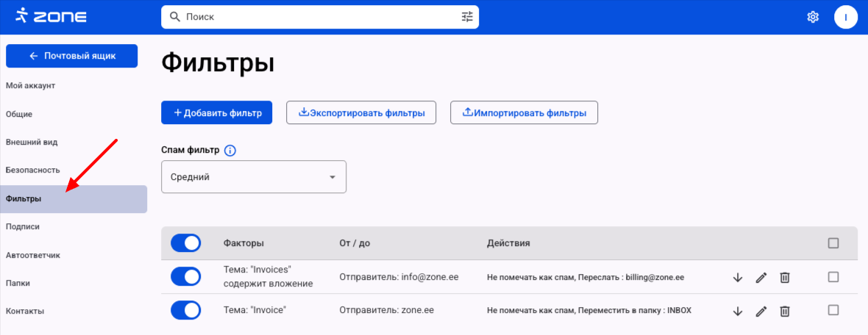The height and width of the screenshot is (335, 868).
Task: Disable the "Invoices" attachment filter toggle
Action: point(185,277)
